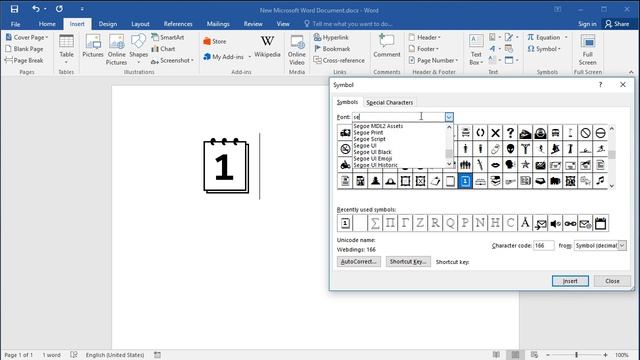This screenshot has width=640, height=360.
Task: Expand the Font dropdown arrow
Action: tap(449, 117)
